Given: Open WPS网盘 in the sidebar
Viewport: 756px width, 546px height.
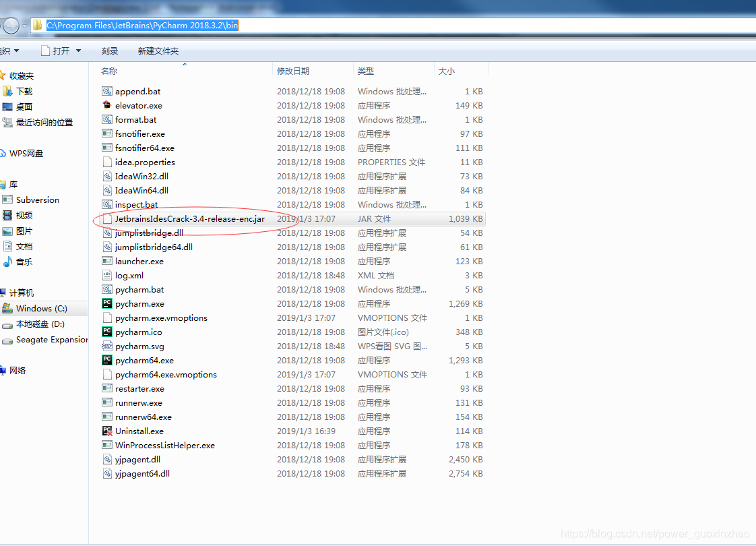Looking at the screenshot, I should (x=26, y=154).
